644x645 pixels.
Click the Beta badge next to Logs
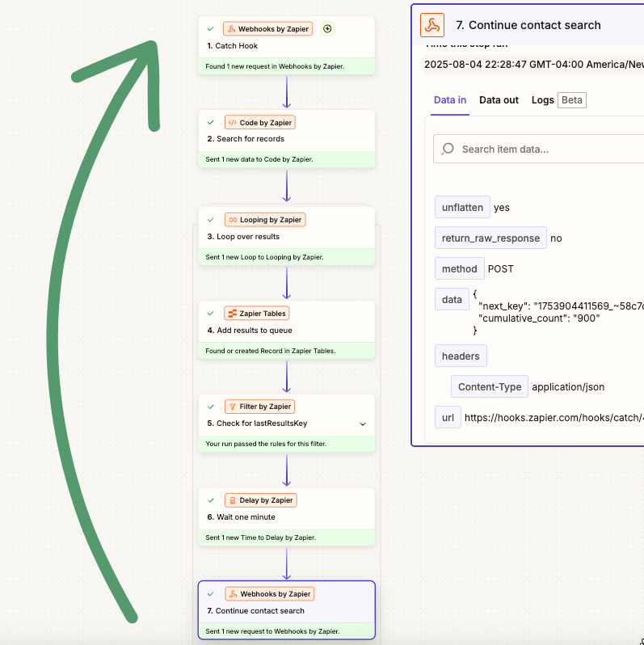(571, 100)
